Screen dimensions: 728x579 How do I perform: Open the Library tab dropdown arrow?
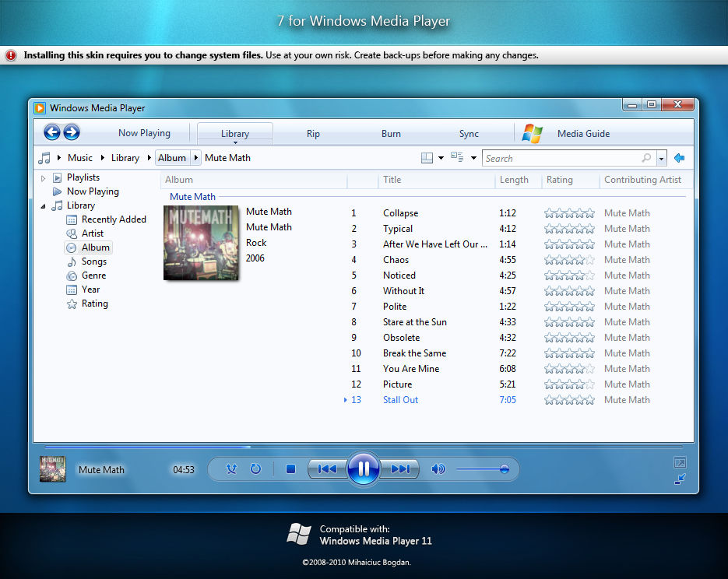coord(235,142)
